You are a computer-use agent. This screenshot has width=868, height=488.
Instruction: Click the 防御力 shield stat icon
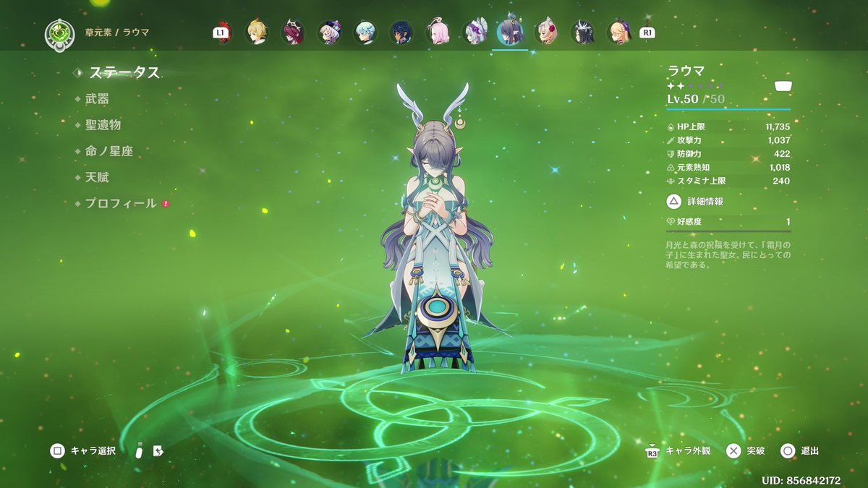671,154
